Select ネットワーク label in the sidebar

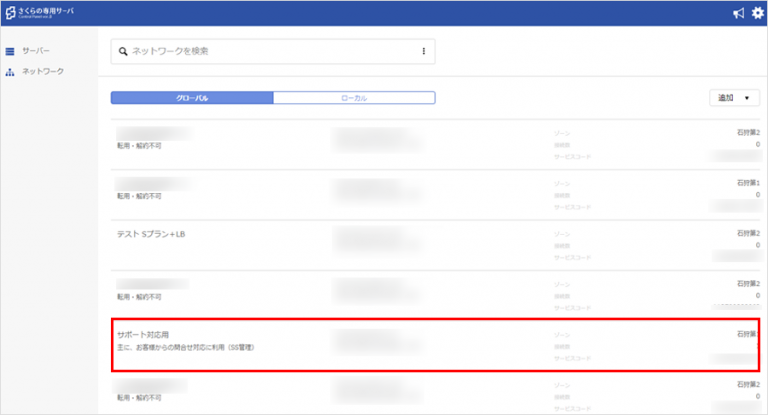(43, 72)
